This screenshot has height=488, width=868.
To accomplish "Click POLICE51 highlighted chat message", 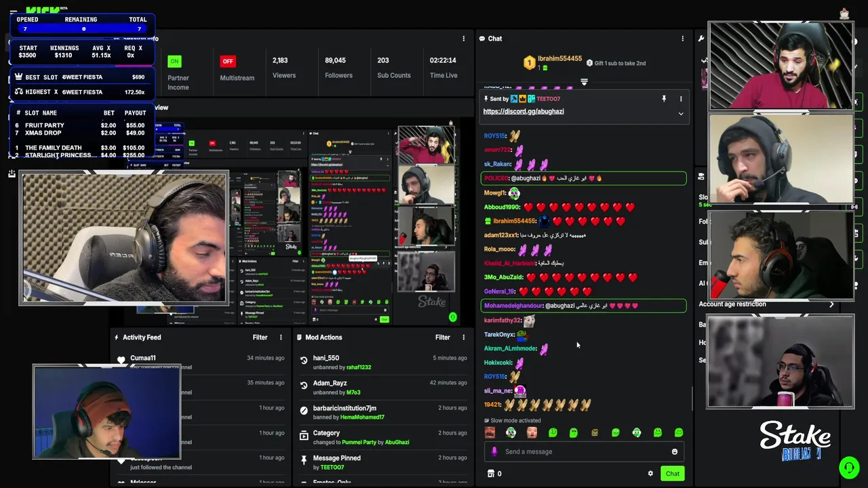I will pyautogui.click(x=583, y=178).
